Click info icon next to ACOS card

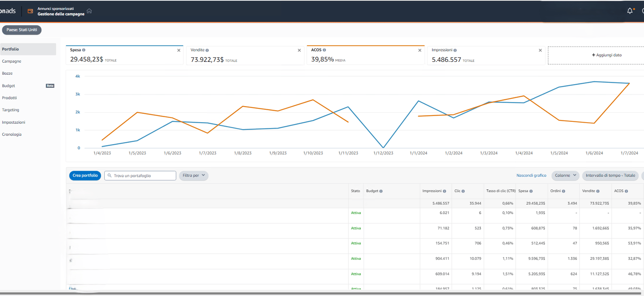pyautogui.click(x=324, y=50)
